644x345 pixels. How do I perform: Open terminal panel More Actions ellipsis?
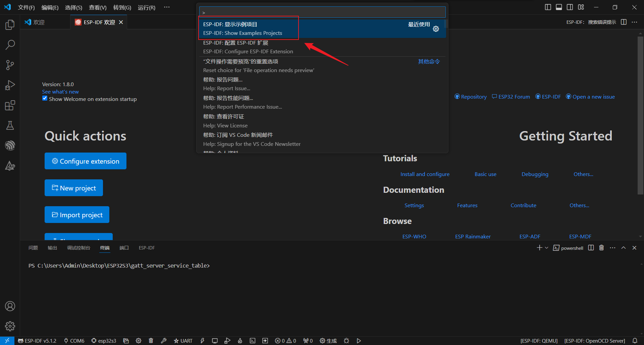coord(612,248)
